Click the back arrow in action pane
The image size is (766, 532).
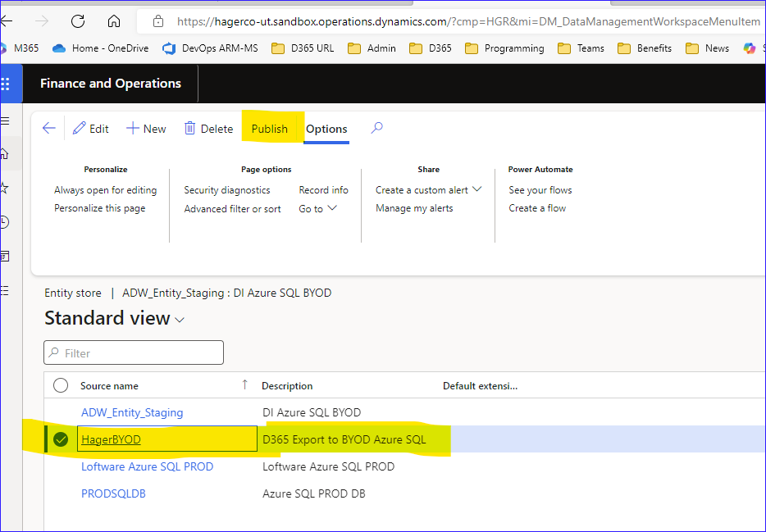coord(49,129)
